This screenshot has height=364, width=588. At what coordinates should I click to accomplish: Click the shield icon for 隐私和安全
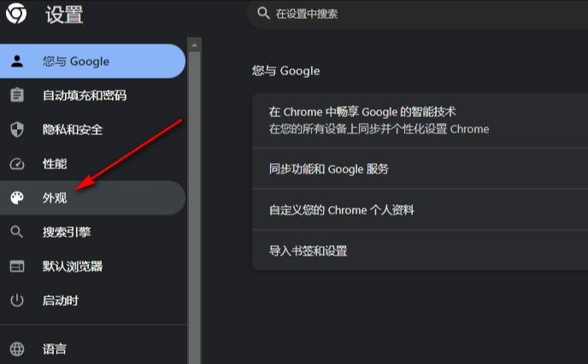(17, 129)
